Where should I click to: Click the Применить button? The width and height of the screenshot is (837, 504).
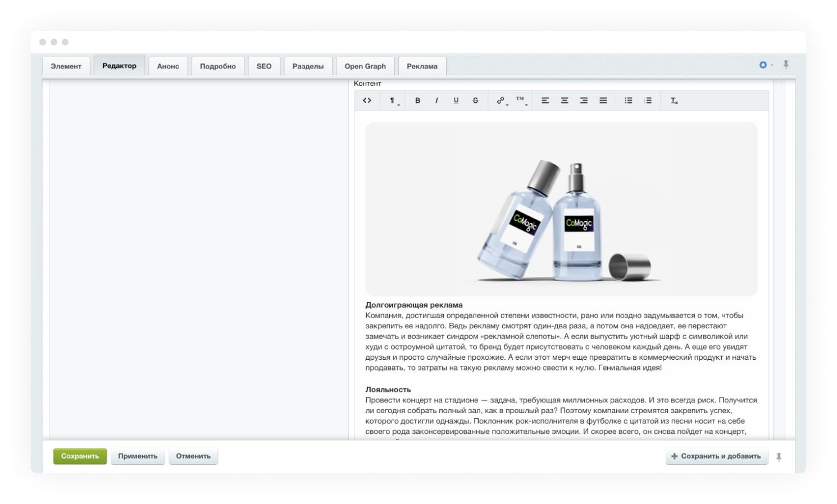[x=138, y=456]
